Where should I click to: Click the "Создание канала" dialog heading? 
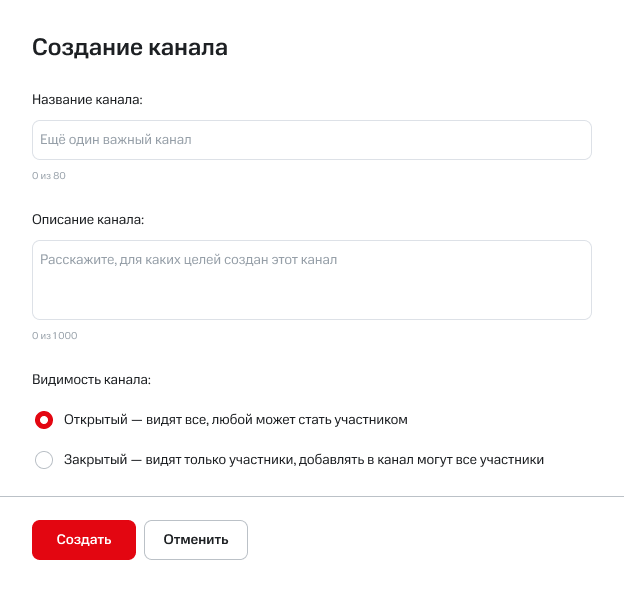click(x=130, y=47)
